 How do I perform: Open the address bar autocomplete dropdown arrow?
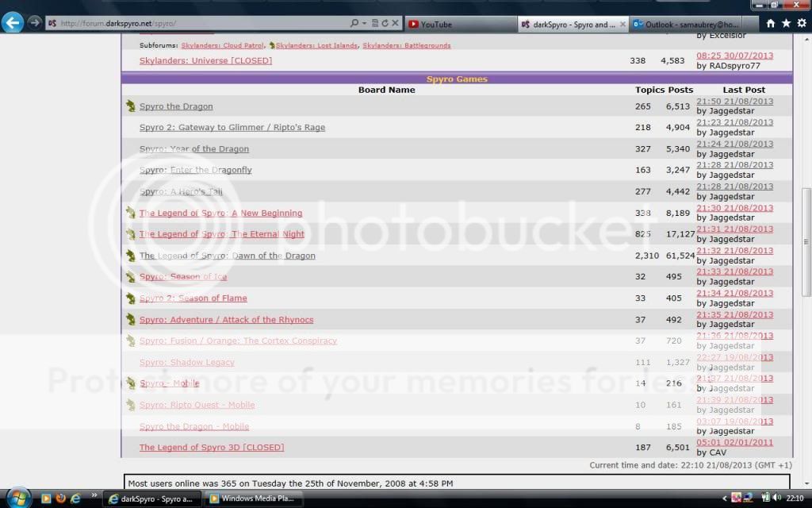364,23
